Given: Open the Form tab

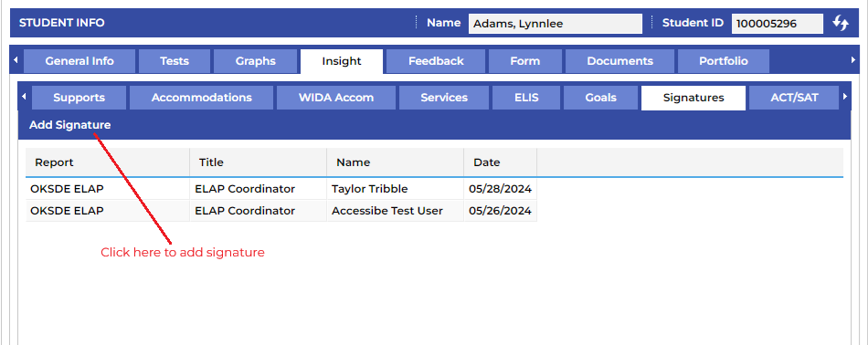Looking at the screenshot, I should (x=524, y=61).
